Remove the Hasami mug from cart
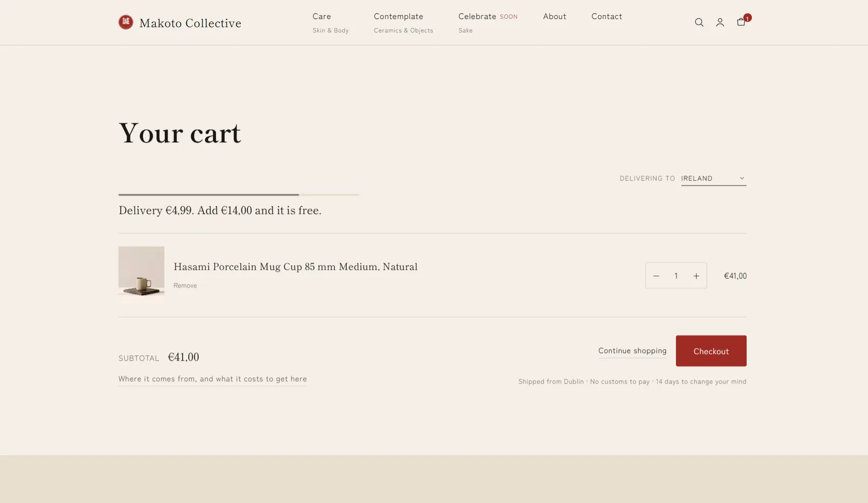Viewport: 868px width, 503px height. coord(185,285)
